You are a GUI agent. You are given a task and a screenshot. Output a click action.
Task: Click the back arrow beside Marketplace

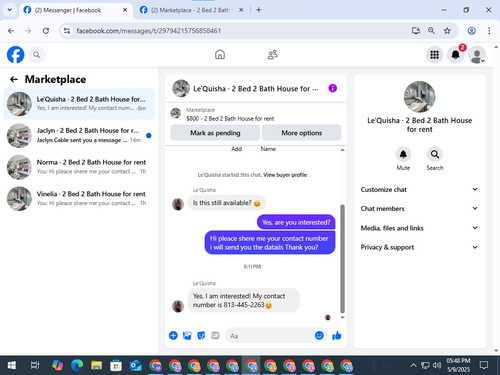[14, 79]
